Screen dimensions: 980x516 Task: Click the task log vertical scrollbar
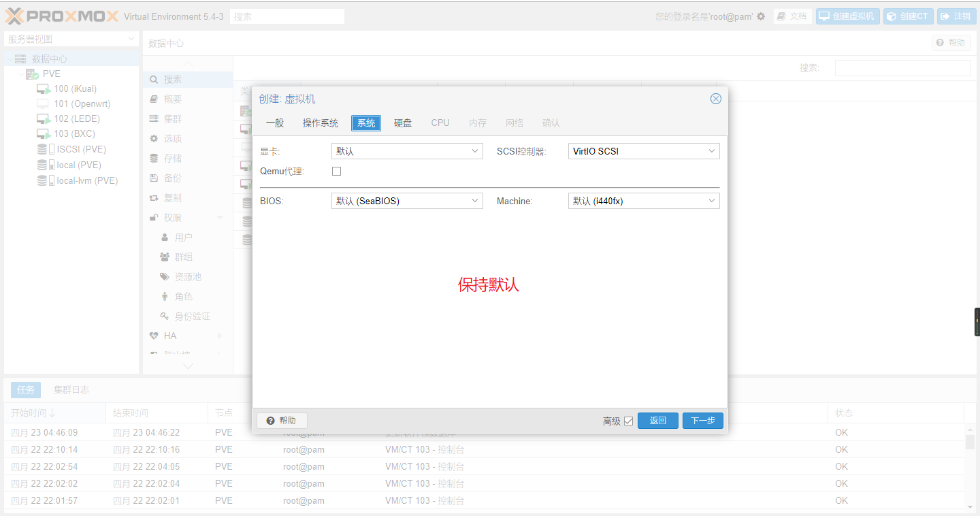970,467
